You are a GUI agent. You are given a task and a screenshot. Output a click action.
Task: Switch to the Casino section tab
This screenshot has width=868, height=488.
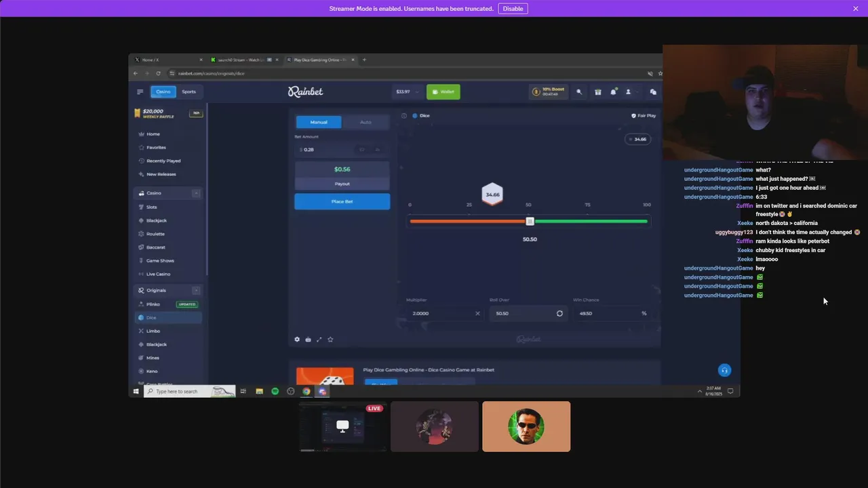pos(163,91)
